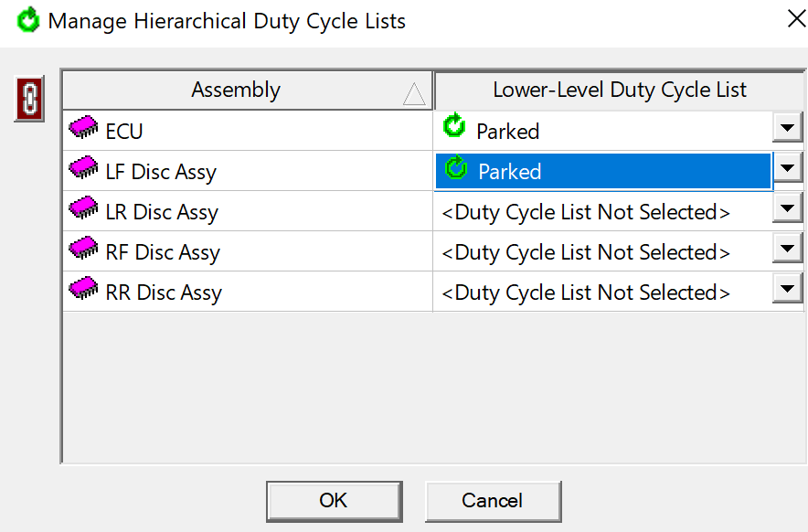This screenshot has height=532, width=808.
Task: Click the Lower-Level Duty Cycle List header
Action: 620,90
